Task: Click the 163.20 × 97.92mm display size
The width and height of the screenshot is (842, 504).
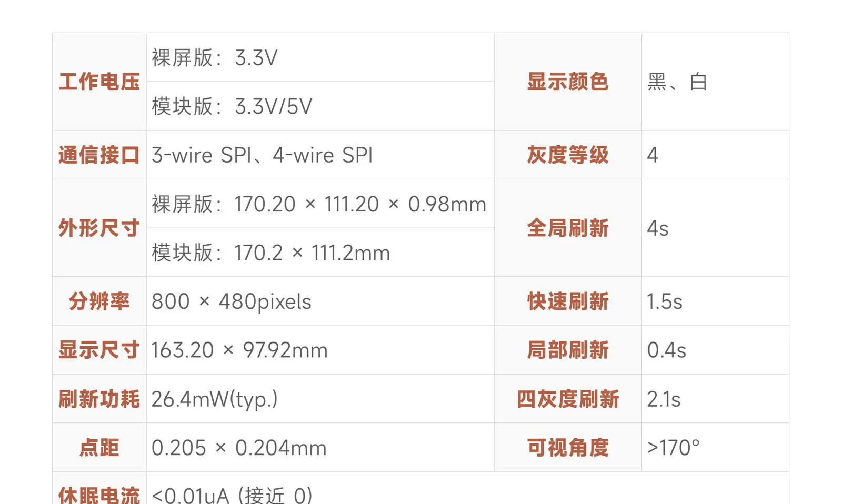Action: click(x=239, y=350)
